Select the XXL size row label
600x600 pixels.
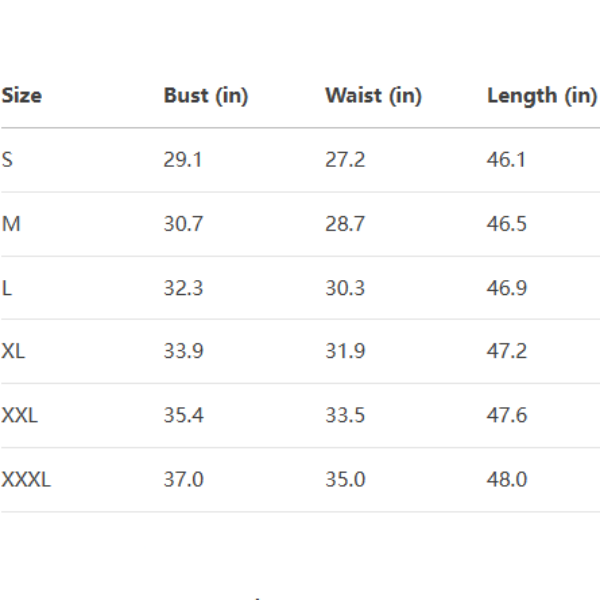pos(19,416)
